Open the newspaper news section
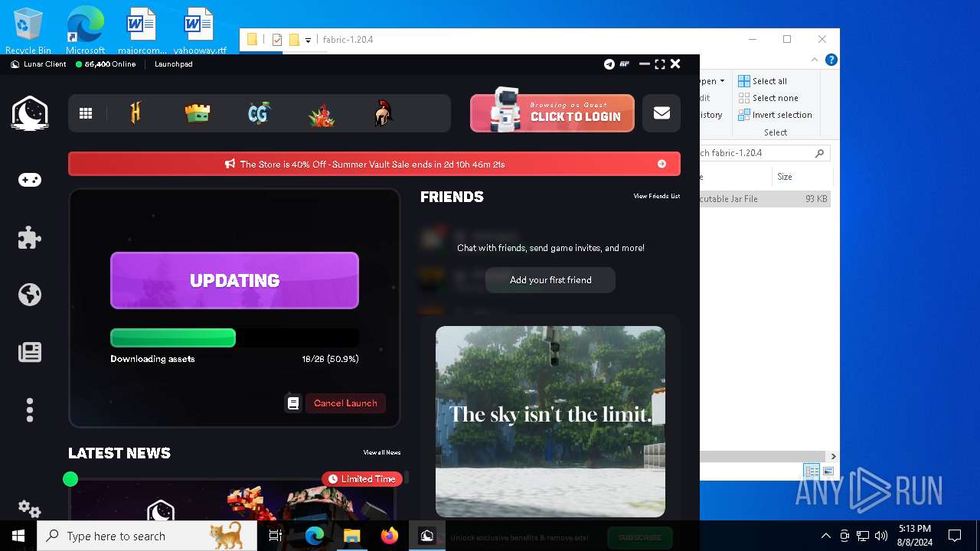The image size is (980, 551). (x=30, y=352)
